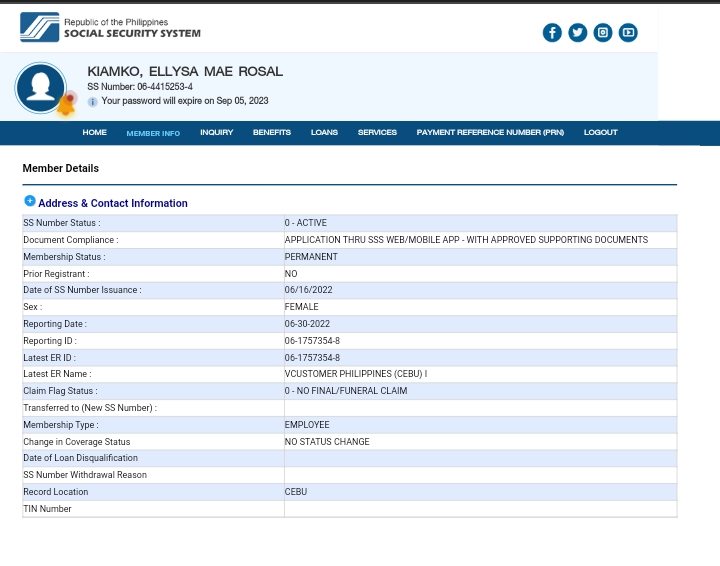Screen dimensions: 720x566
Task: Expand Address & Contact Information section
Action: click(30, 202)
